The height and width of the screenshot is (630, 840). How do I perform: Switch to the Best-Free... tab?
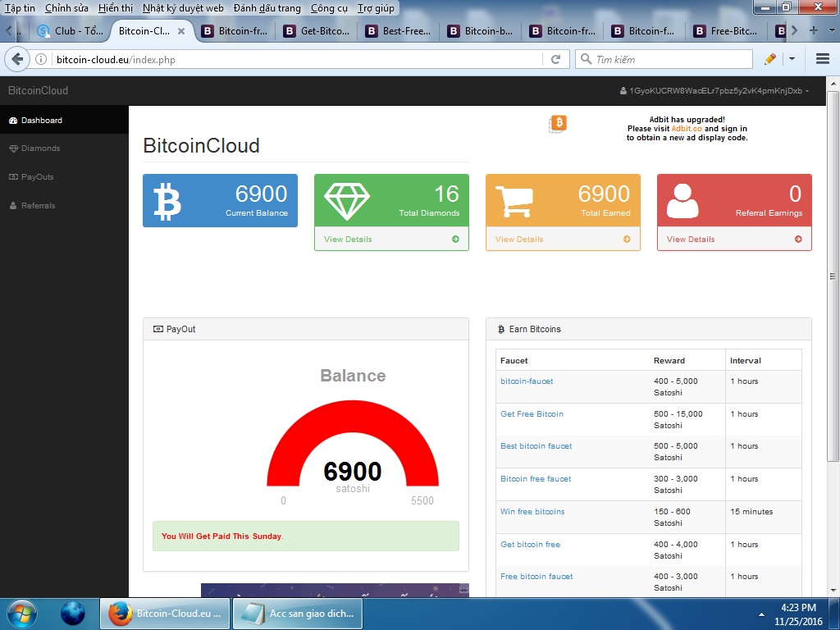(x=399, y=31)
